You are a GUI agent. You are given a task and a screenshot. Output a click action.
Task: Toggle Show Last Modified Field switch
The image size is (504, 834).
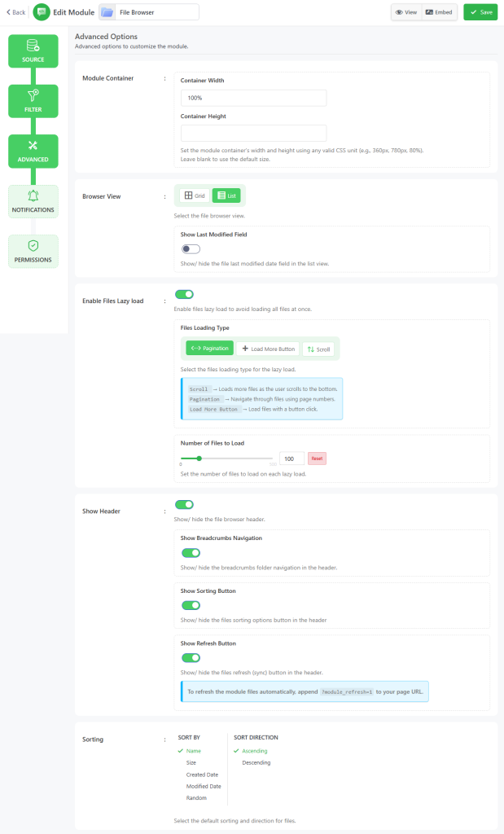pos(191,249)
